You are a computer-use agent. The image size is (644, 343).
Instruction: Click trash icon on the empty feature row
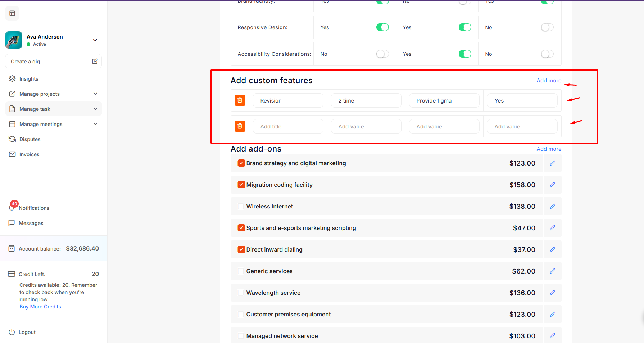point(240,126)
